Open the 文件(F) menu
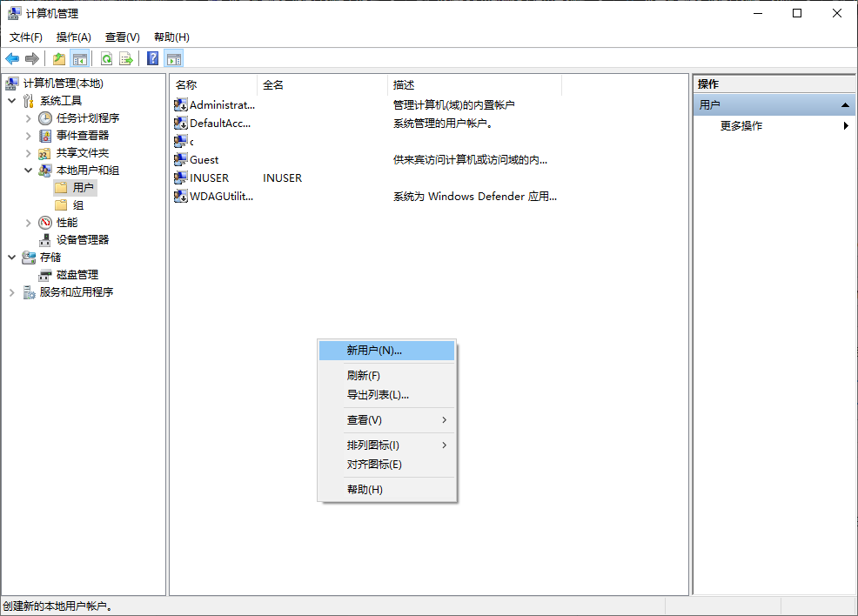 [26, 37]
